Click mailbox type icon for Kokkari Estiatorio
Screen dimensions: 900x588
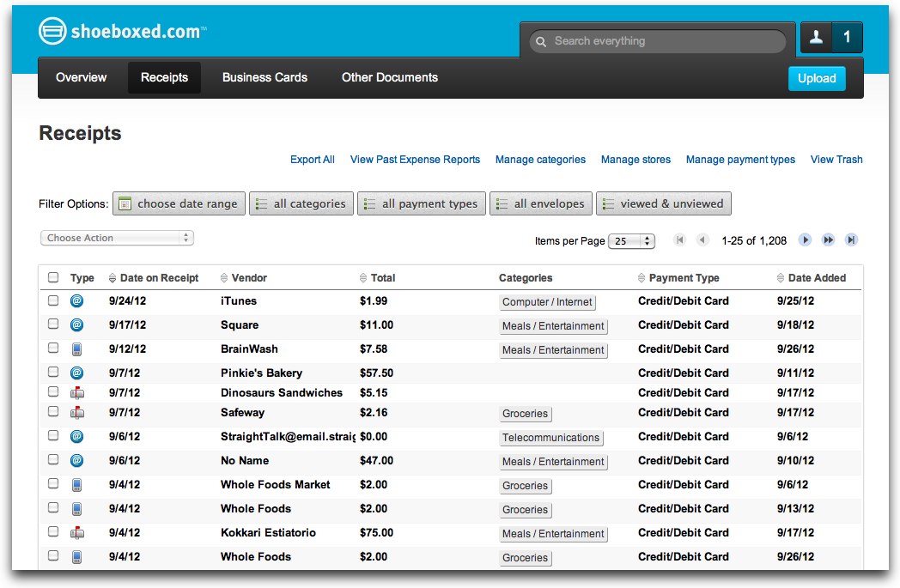coord(77,532)
